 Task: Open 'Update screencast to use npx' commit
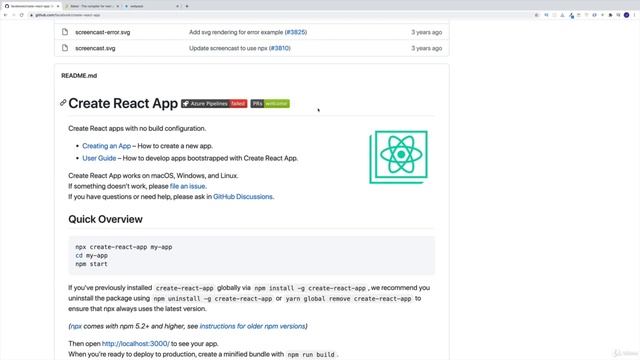click(x=228, y=48)
